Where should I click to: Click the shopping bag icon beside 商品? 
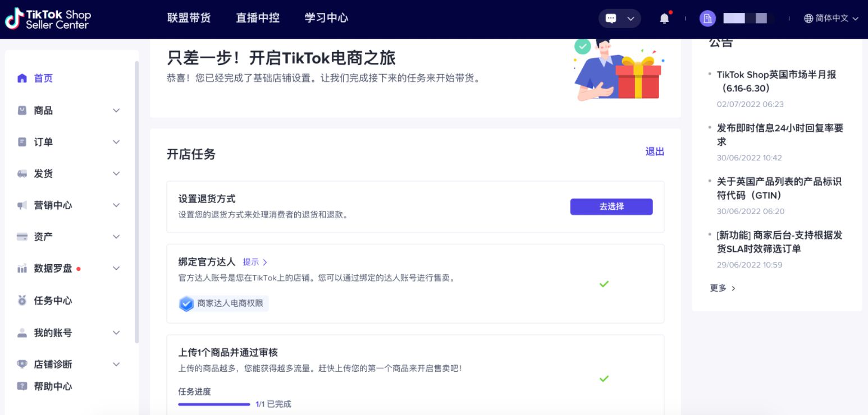click(22, 110)
